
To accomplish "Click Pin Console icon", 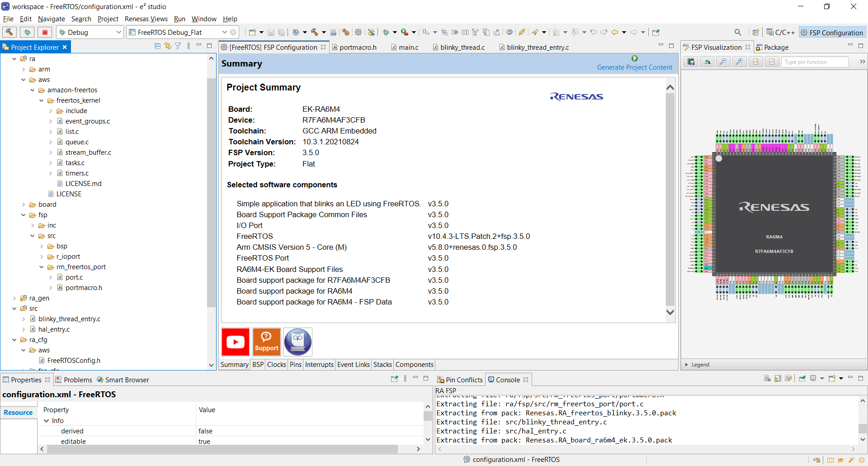I will click(x=802, y=378).
